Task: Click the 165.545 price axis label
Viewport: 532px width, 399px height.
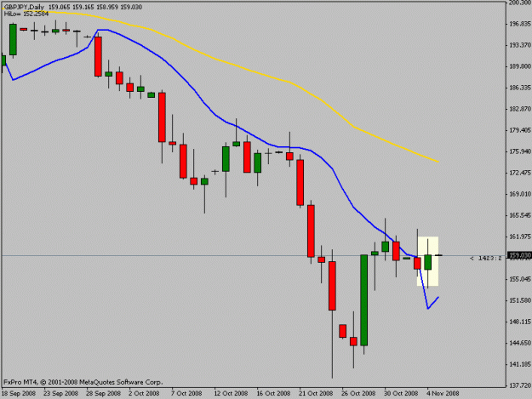Action: click(520, 215)
